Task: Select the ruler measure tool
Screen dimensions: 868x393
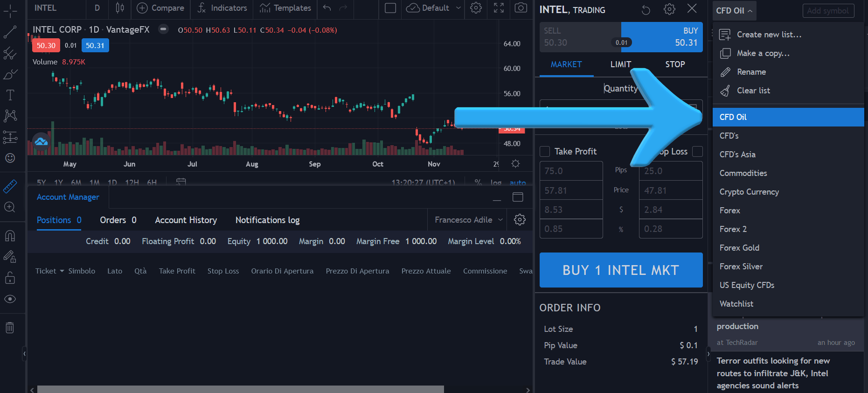Action: [x=10, y=186]
